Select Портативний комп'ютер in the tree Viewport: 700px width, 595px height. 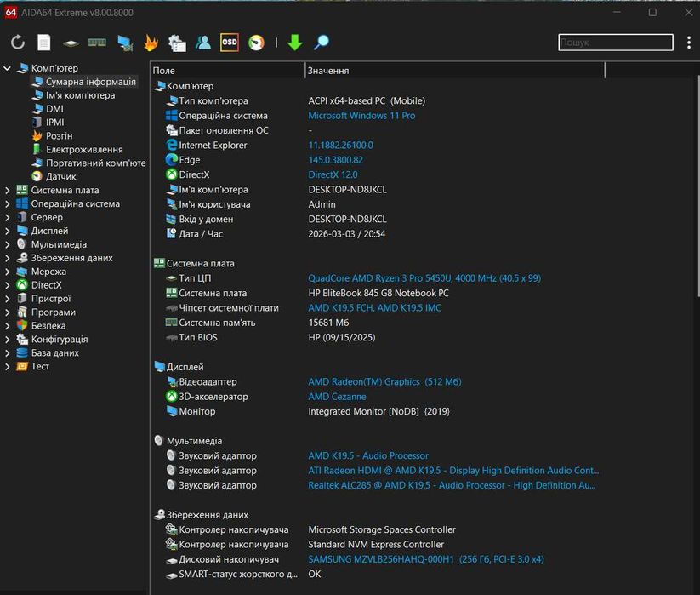pyautogui.click(x=95, y=163)
